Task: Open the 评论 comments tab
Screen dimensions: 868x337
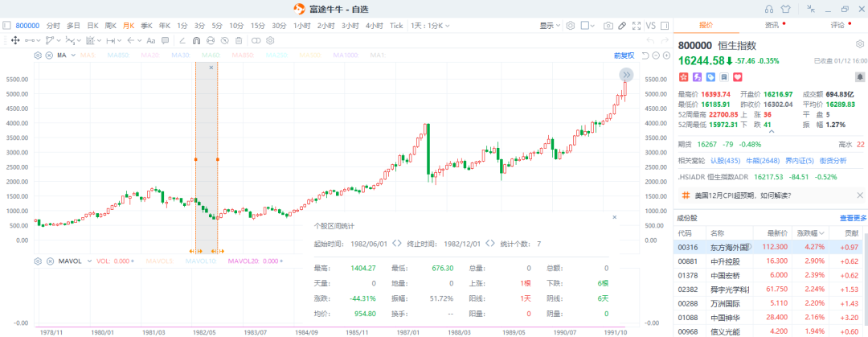Action: click(838, 25)
